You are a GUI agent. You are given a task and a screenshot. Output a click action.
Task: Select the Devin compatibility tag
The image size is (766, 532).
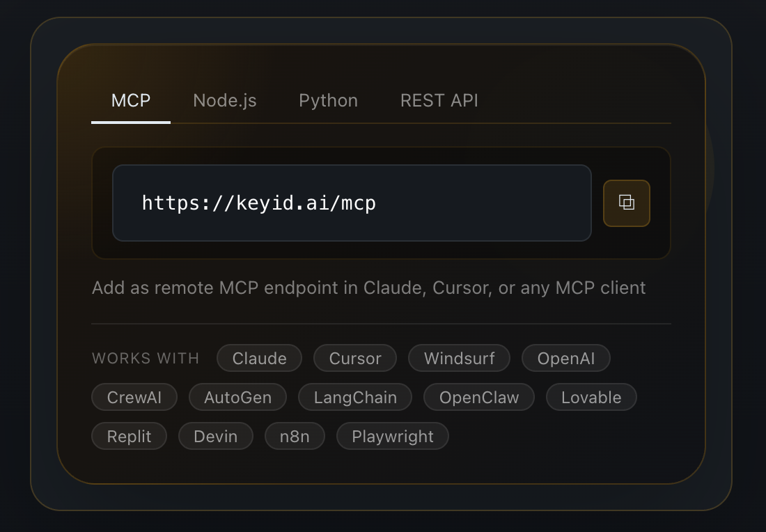[x=215, y=436]
